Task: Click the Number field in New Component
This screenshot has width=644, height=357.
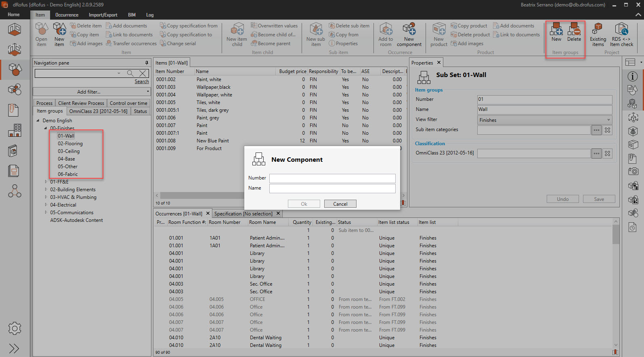Action: click(x=332, y=178)
